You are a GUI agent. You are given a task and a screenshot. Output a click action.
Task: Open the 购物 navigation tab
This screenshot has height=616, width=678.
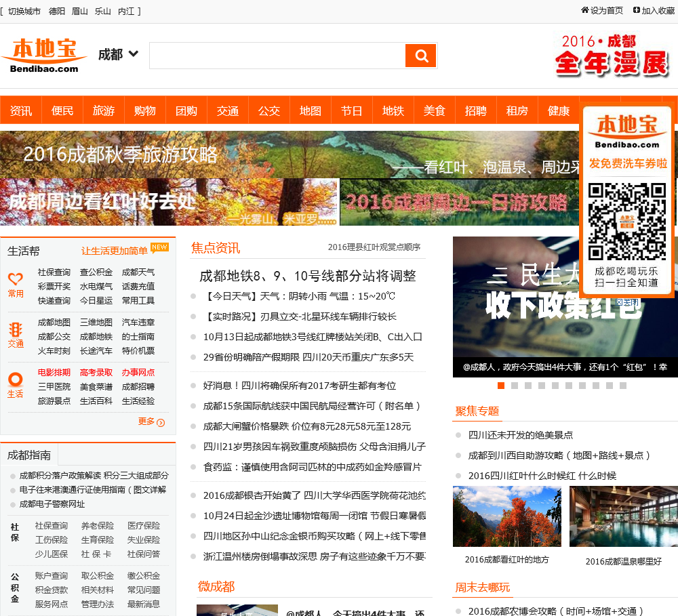coord(145,110)
